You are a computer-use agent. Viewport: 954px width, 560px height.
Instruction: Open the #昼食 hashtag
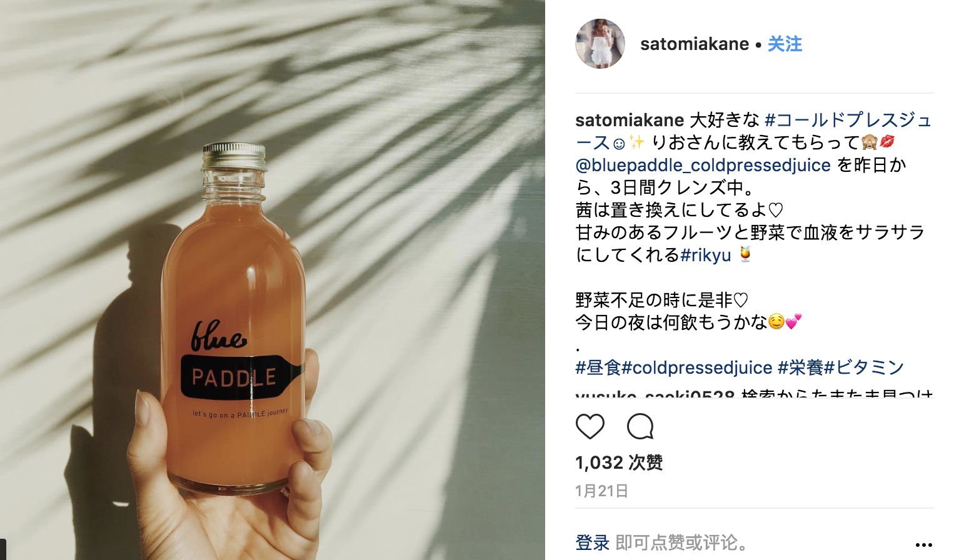tap(598, 367)
